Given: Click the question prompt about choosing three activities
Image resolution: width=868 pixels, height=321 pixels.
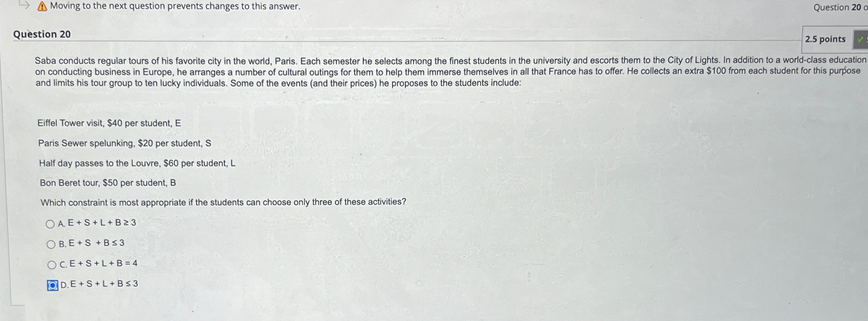Looking at the screenshot, I should [x=223, y=201].
